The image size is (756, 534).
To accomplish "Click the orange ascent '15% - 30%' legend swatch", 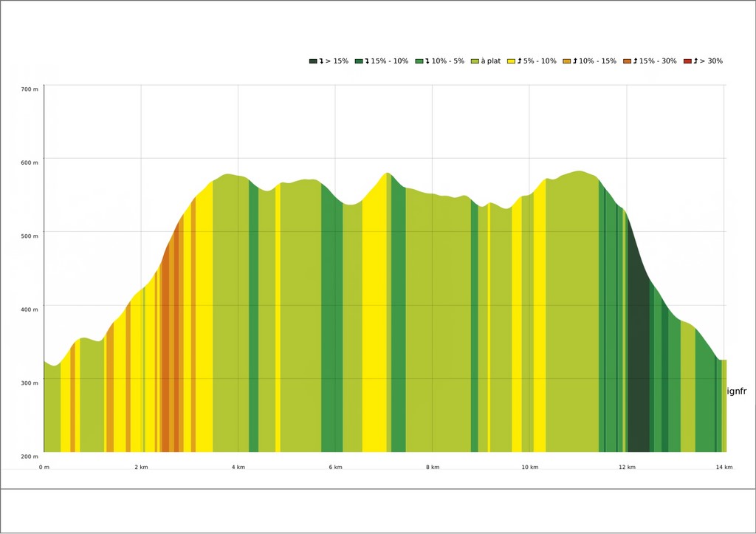I will (x=628, y=61).
